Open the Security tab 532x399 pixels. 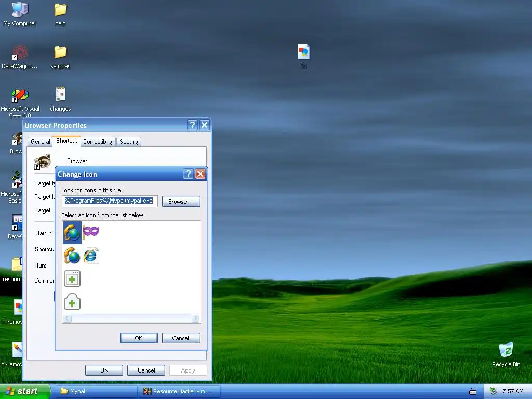[129, 142]
